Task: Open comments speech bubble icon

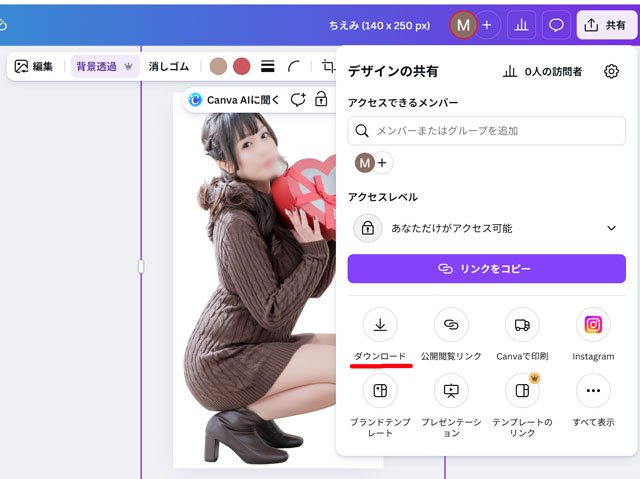Action: [557, 25]
